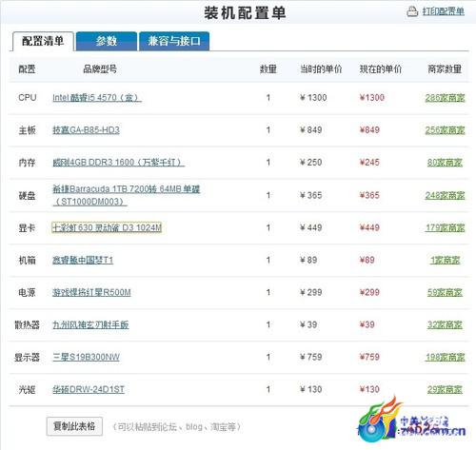476x450 pixels.
Task: Open the 威刚4GB DDR3 1600 memory link
Action: point(118,163)
